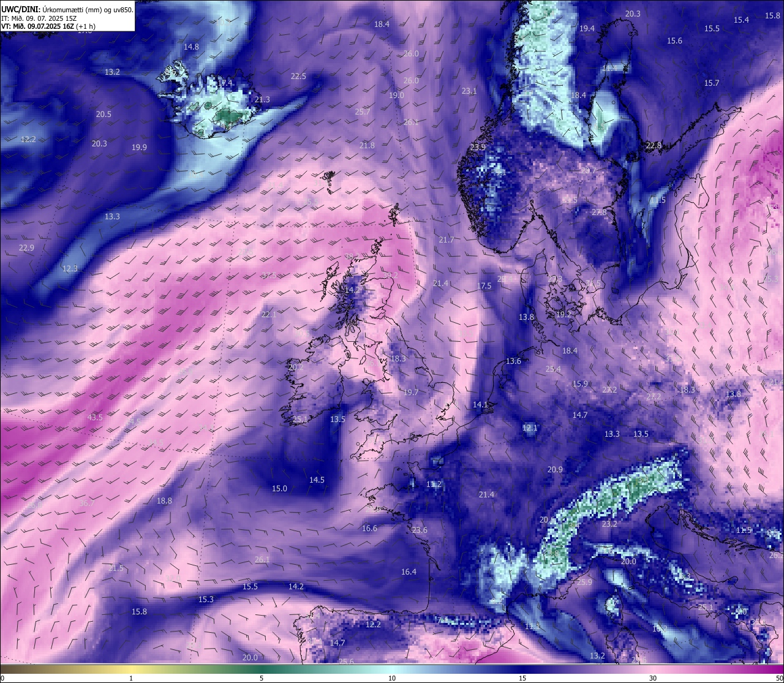
Task: Click the 25.9 map value
Action: pos(584,582)
